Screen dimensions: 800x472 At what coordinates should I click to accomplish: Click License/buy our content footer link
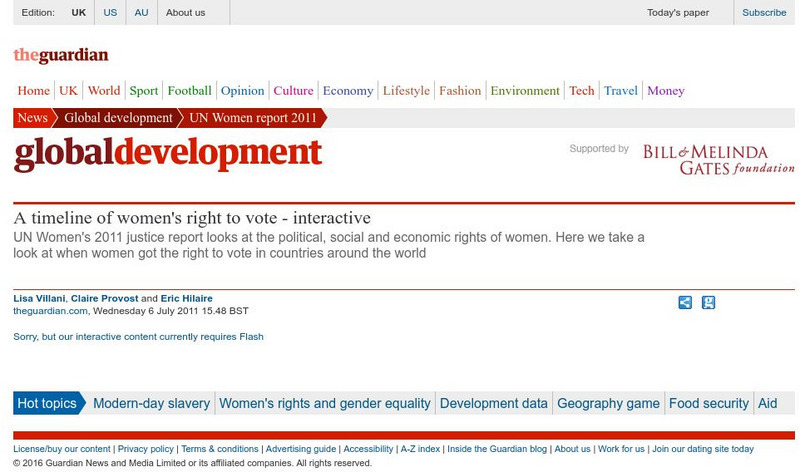(x=62, y=449)
